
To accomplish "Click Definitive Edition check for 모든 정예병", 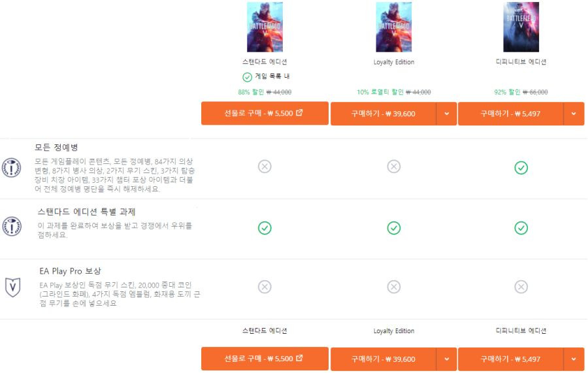I will pos(521,168).
